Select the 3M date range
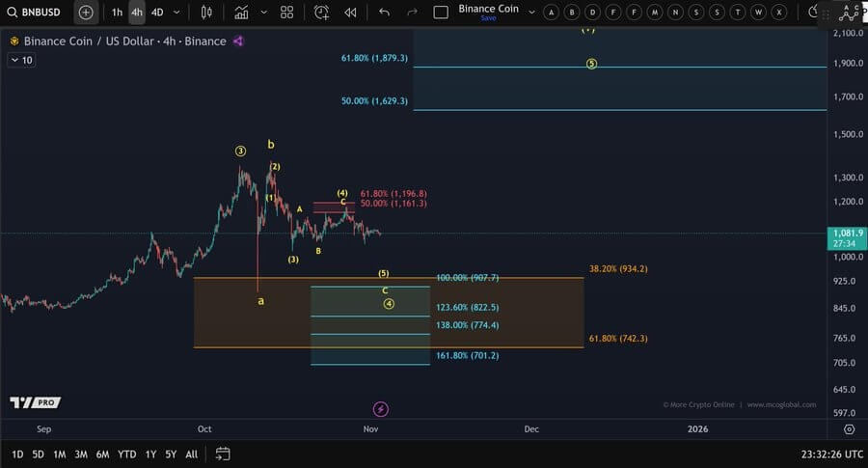This screenshot has height=468, width=868. (x=81, y=454)
